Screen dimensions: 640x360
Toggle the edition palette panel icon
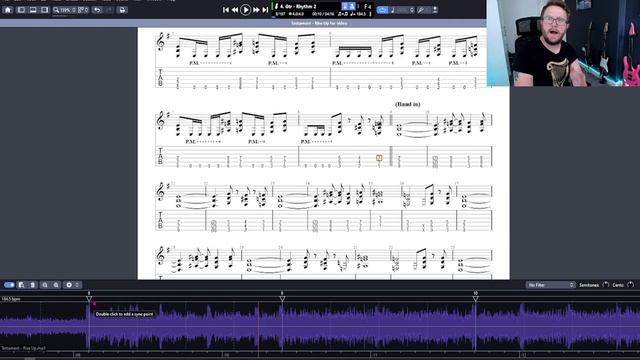(x=21, y=10)
